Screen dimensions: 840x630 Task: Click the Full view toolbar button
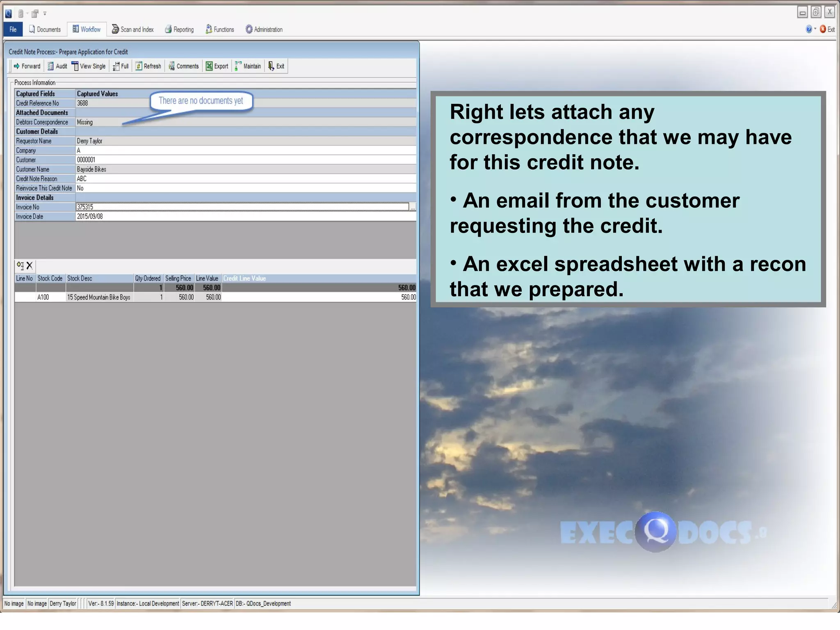[121, 66]
